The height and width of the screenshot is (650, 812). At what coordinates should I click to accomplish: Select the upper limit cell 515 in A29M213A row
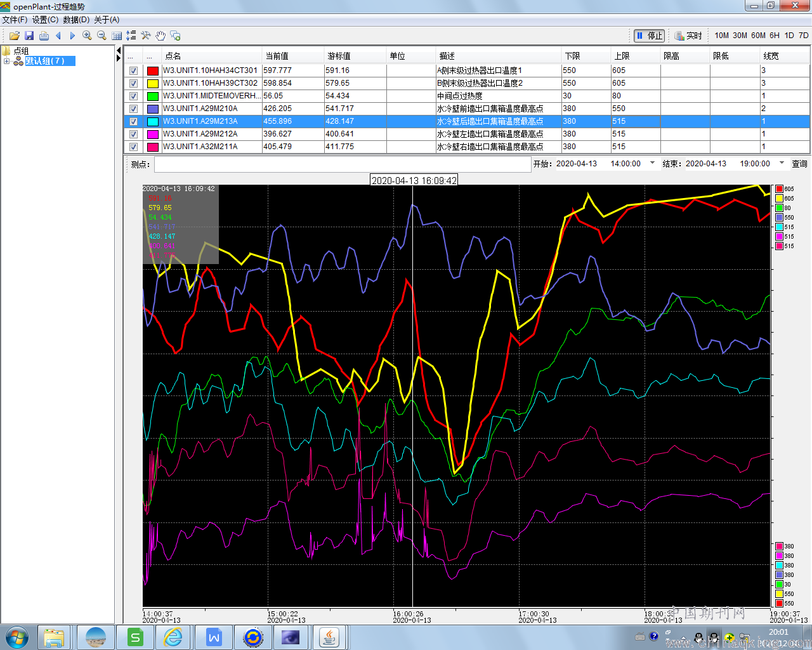click(636, 121)
